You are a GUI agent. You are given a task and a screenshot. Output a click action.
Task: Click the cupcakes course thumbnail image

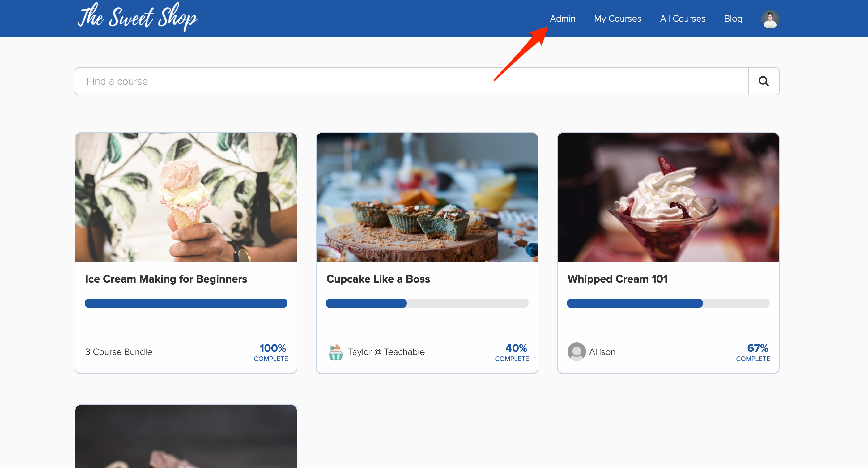427,197
